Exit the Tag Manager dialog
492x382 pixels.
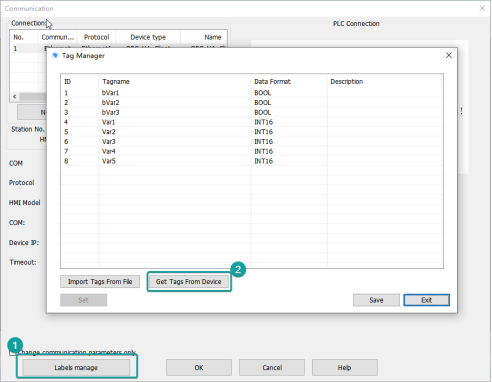click(426, 300)
